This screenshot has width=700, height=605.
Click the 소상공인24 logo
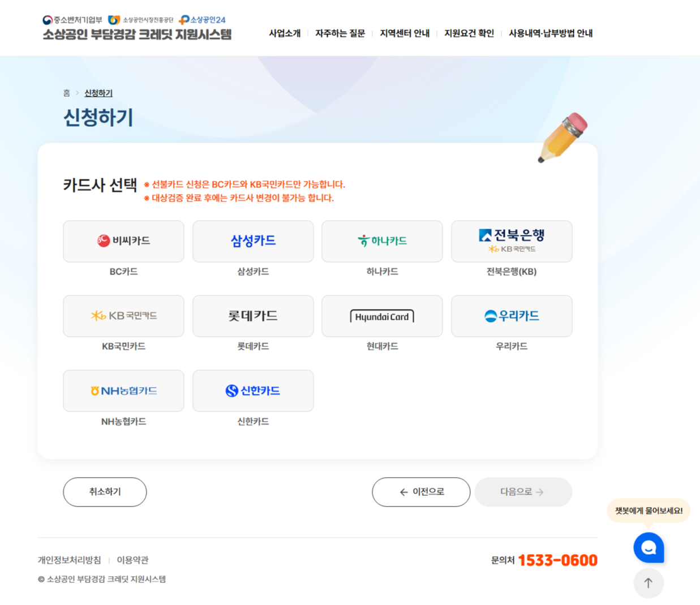tap(202, 20)
